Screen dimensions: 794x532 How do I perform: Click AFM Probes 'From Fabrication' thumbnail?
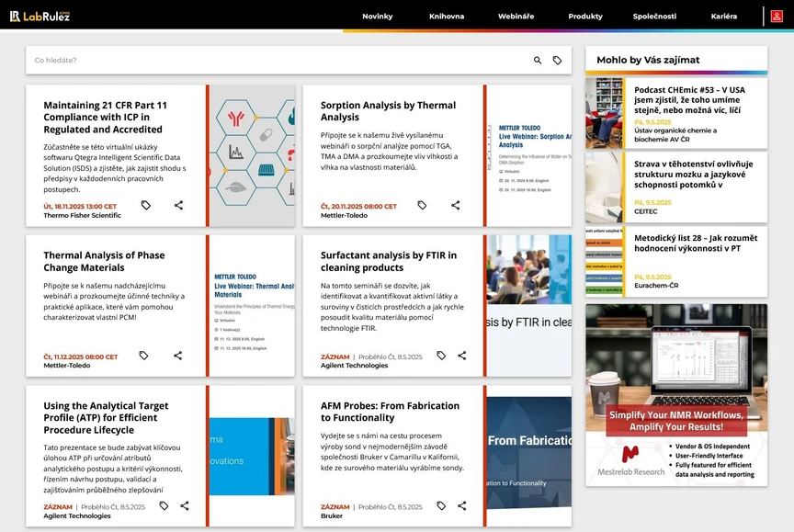[x=529, y=456]
